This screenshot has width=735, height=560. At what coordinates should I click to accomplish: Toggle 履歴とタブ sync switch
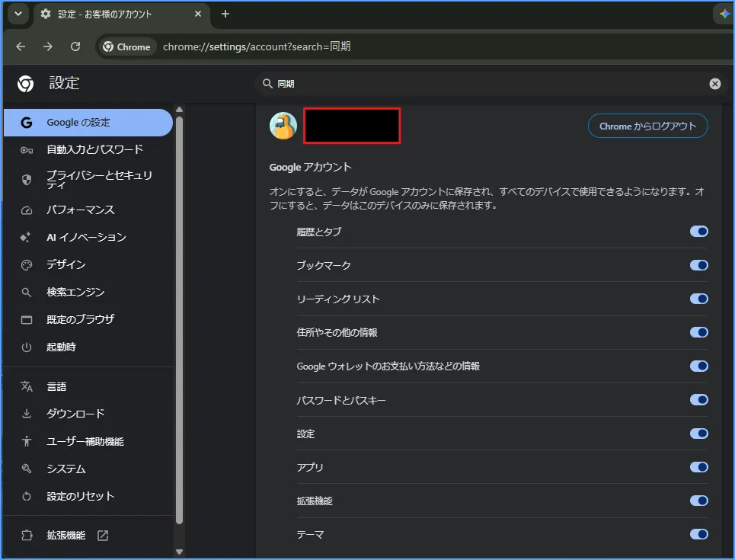pos(698,231)
